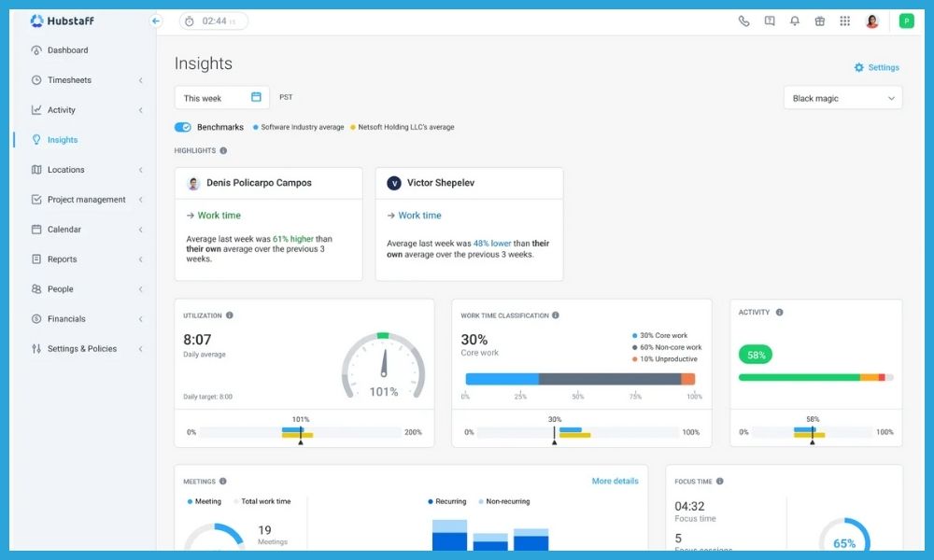The height and width of the screenshot is (560, 934).
Task: Click the Activity info icon
Action: pos(779,313)
